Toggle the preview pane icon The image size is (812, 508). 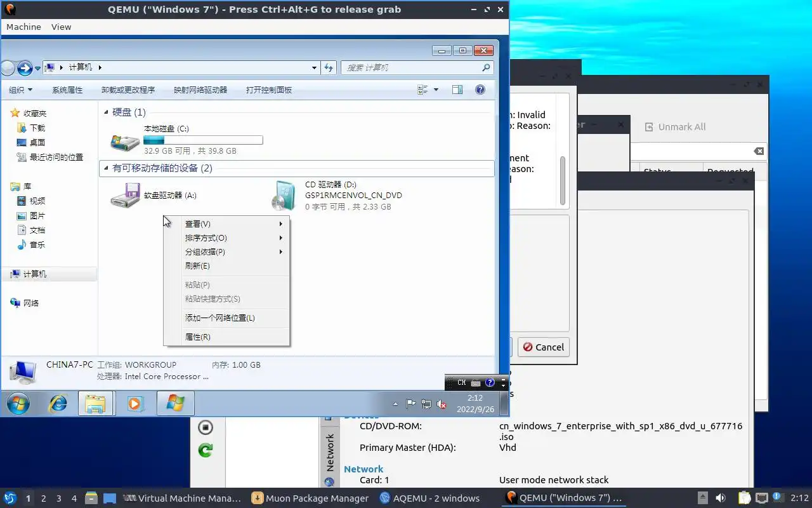[457, 90]
